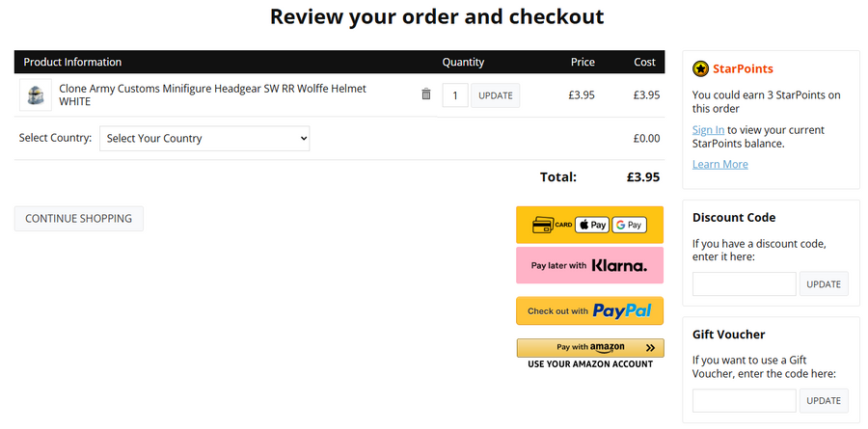This screenshot has width=868, height=429.
Task: Choose Pay later with Klarna
Action: pyautogui.click(x=589, y=265)
